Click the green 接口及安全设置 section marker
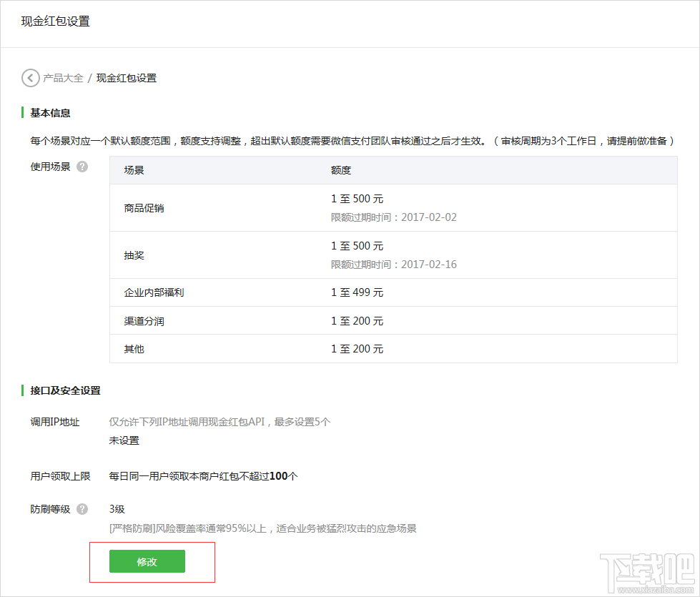The width and height of the screenshot is (700, 597). pos(22,390)
